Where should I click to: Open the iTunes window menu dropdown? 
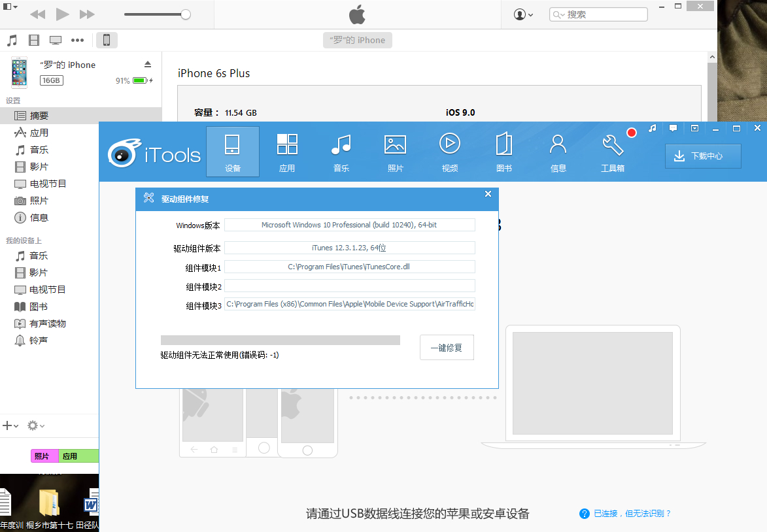[x=10, y=7]
